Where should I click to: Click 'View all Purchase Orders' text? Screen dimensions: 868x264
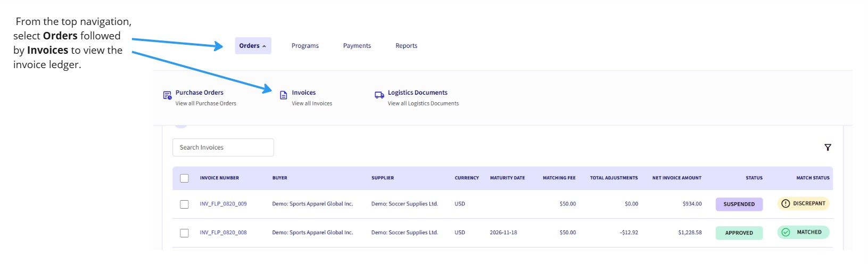pos(206,103)
